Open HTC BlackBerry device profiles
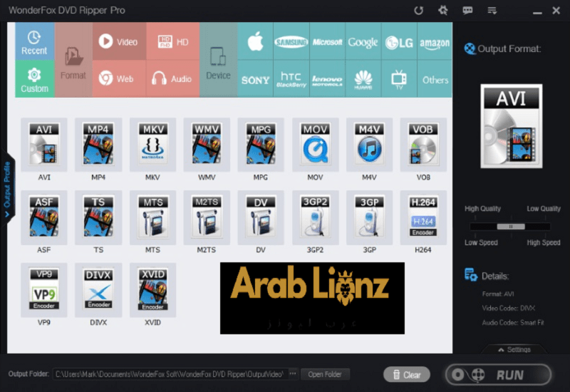570x392 pixels. 291,79
